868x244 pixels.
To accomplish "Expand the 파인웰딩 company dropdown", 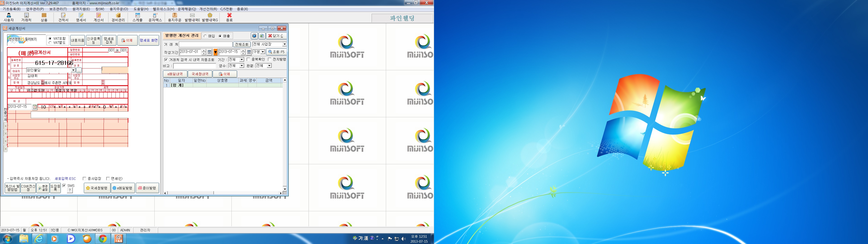I will [73, 70].
